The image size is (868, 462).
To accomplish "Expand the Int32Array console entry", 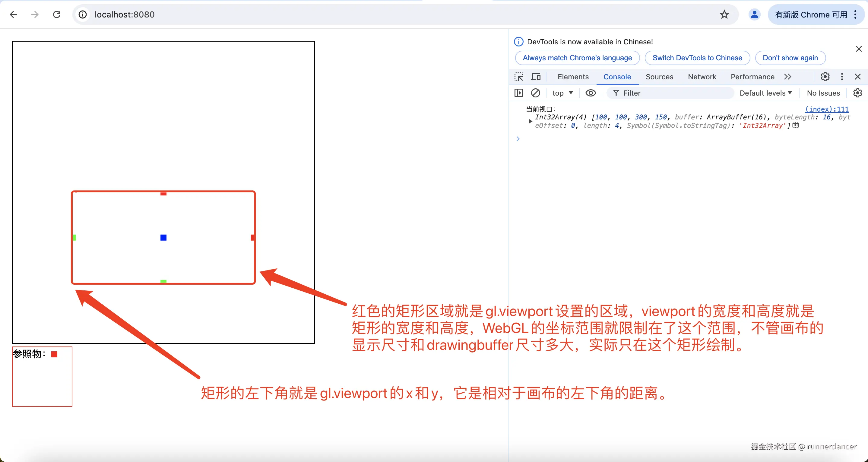I will [531, 121].
